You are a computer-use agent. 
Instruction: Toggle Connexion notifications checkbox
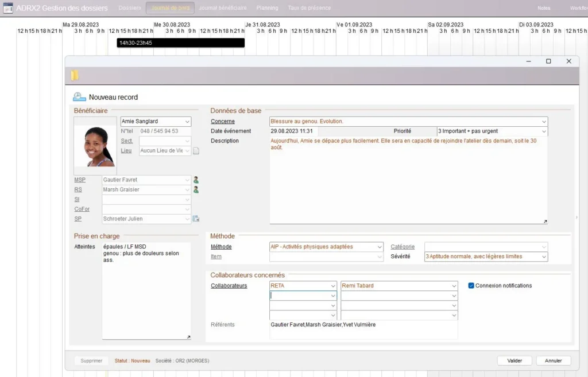471,286
